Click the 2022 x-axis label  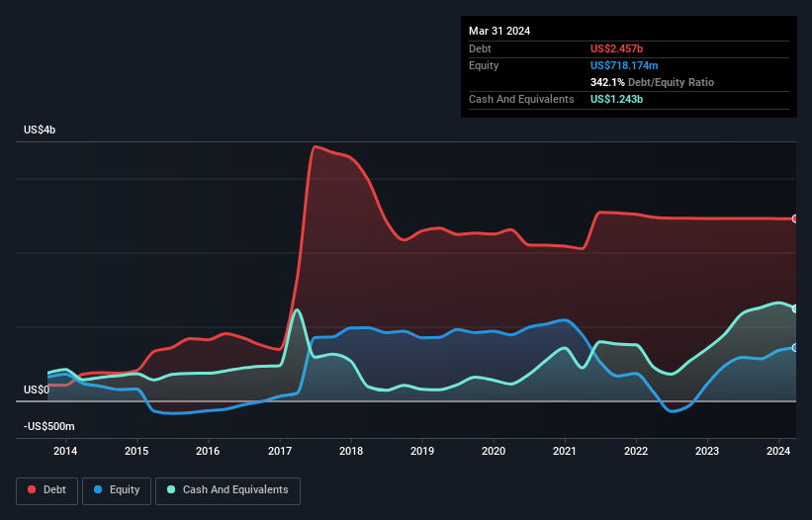[636, 451]
